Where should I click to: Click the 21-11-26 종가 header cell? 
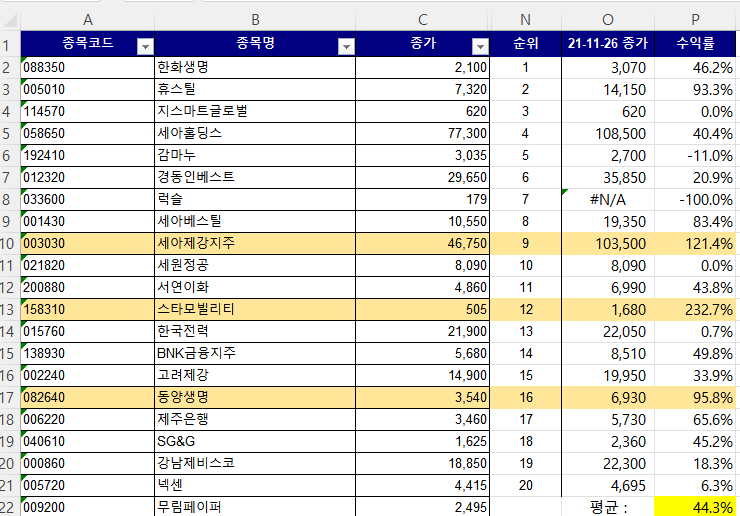click(608, 44)
